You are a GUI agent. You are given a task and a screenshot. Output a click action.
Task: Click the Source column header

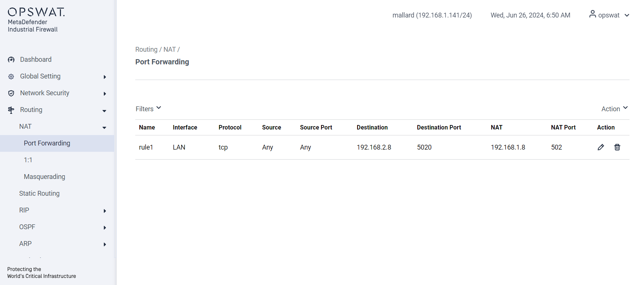click(271, 127)
